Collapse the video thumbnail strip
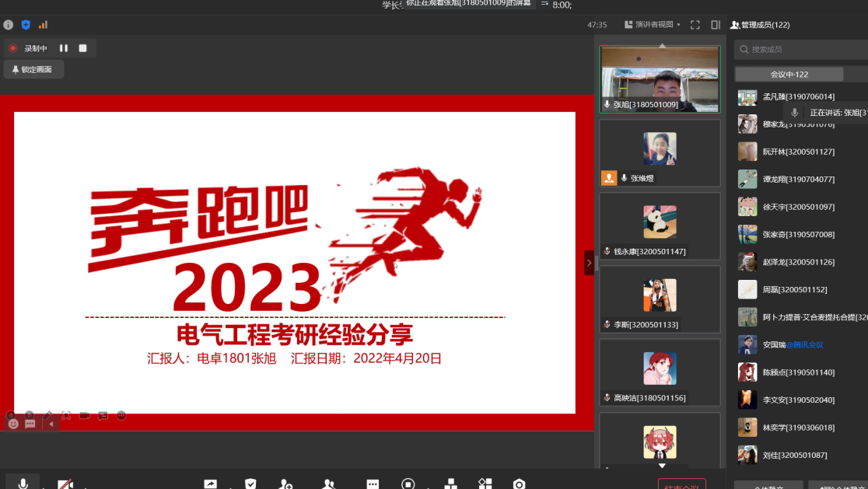Screen dimensions: 868x489 589,263
